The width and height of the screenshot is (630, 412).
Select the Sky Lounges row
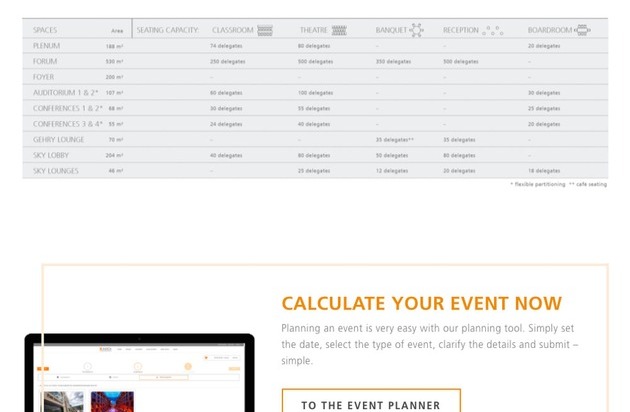click(x=55, y=171)
